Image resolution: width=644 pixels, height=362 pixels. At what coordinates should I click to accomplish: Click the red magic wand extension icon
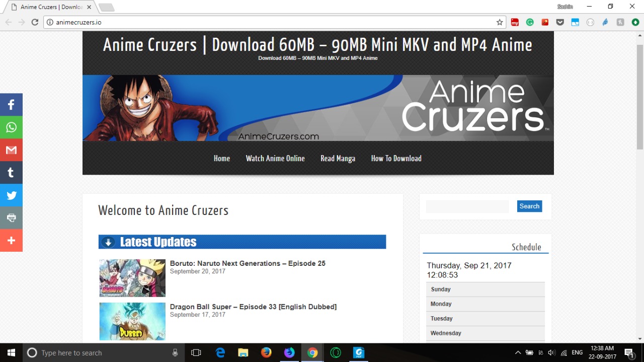pos(545,22)
